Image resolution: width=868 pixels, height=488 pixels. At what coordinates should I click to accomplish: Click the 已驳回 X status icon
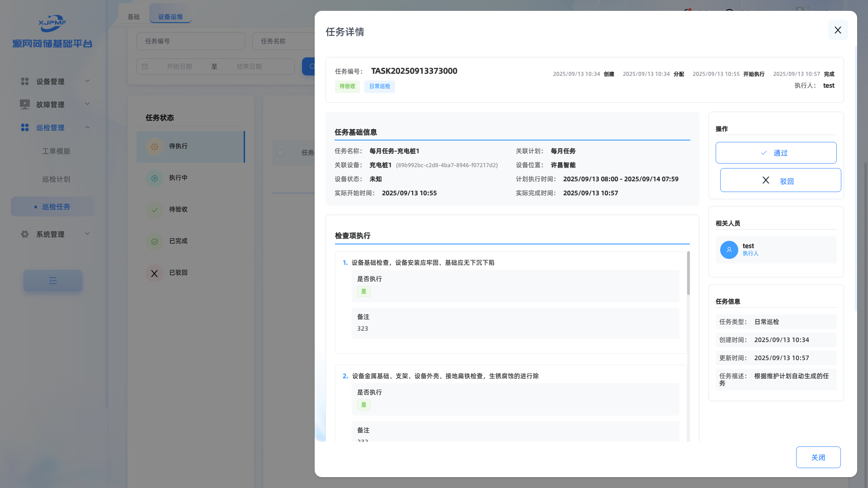154,273
